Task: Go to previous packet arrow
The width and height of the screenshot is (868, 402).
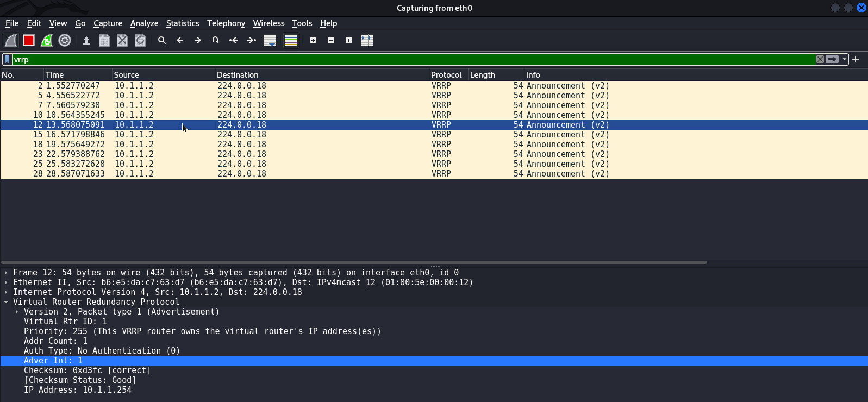Action: pyautogui.click(x=180, y=40)
